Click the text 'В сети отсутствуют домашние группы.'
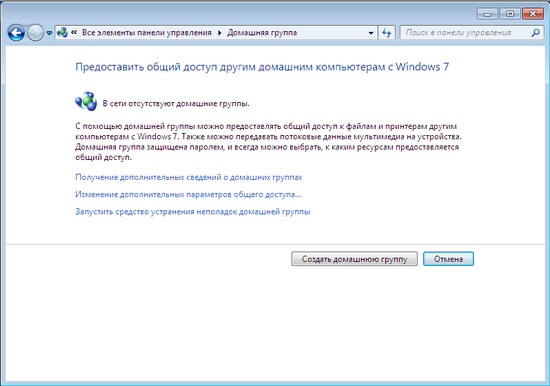Screen dimensions: 550x386 (176, 104)
